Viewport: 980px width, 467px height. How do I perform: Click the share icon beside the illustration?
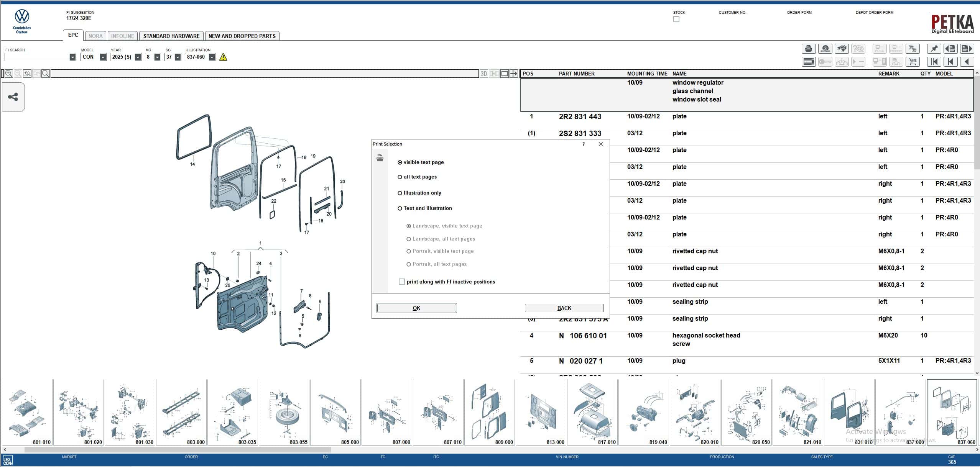(x=13, y=97)
